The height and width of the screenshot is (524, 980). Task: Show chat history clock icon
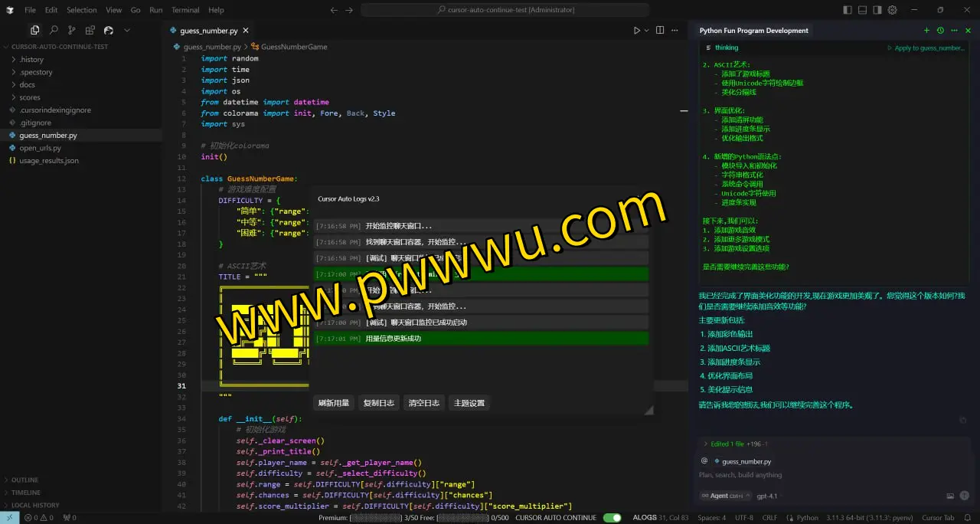click(940, 31)
